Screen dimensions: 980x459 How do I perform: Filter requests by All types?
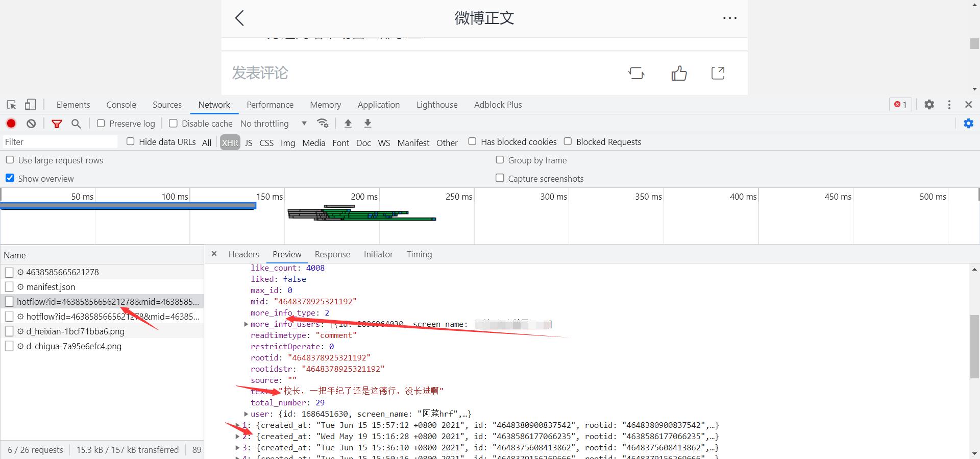click(x=207, y=142)
